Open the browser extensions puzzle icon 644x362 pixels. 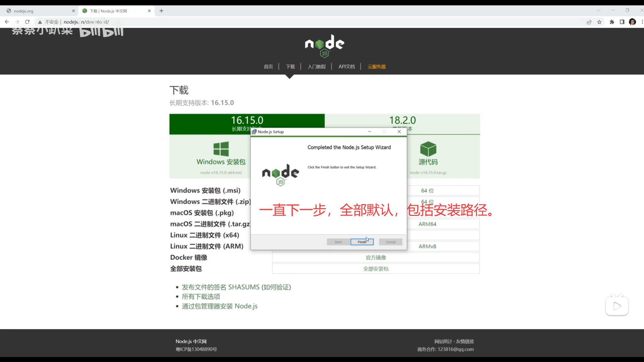pos(612,22)
